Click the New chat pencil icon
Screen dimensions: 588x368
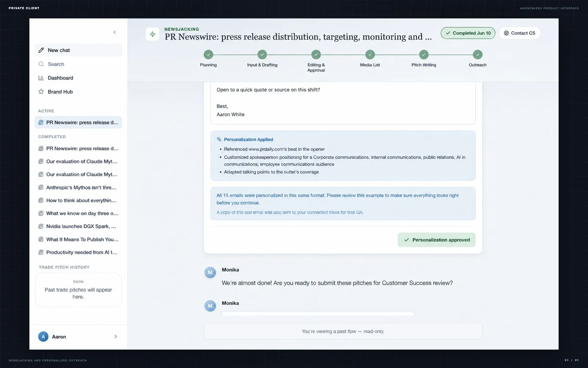41,50
